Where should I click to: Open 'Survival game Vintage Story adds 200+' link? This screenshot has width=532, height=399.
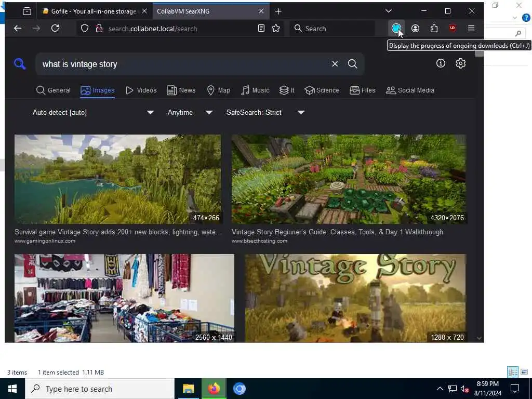click(x=118, y=232)
